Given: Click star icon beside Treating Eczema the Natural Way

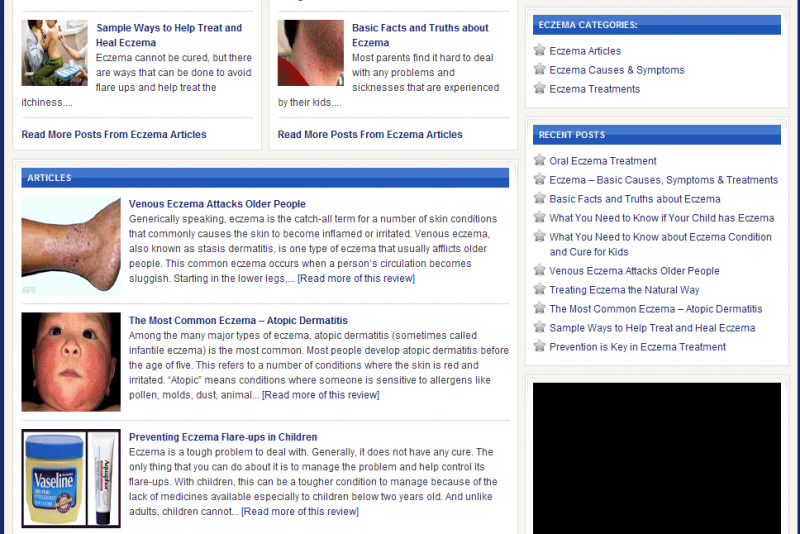Looking at the screenshot, I should point(539,289).
